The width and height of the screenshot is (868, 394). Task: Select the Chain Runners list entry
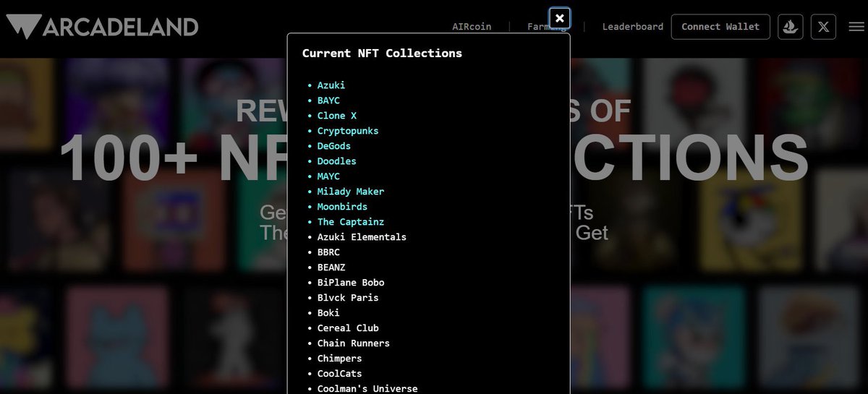tap(354, 343)
